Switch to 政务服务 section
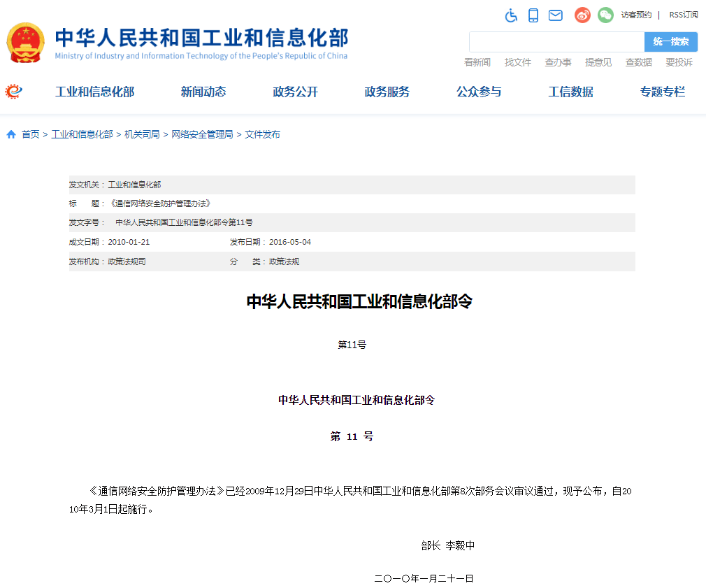 (x=387, y=91)
